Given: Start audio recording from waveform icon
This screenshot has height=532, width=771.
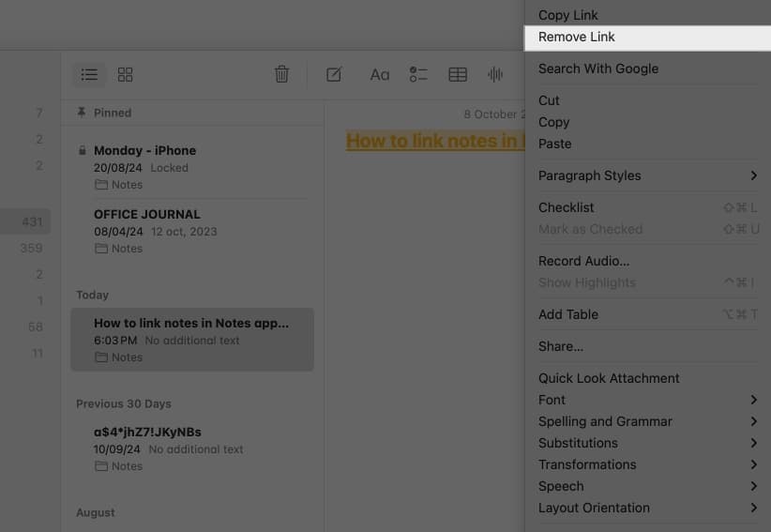Looking at the screenshot, I should coord(495,75).
